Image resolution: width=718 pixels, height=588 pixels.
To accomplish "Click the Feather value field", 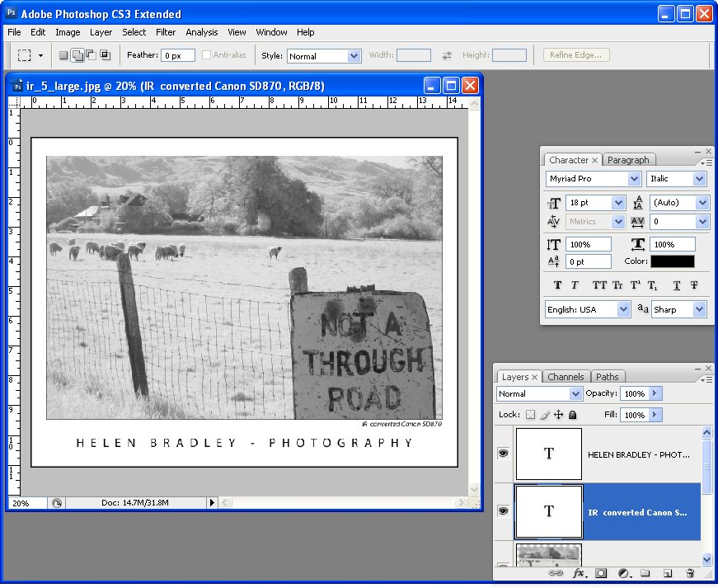I will click(178, 55).
